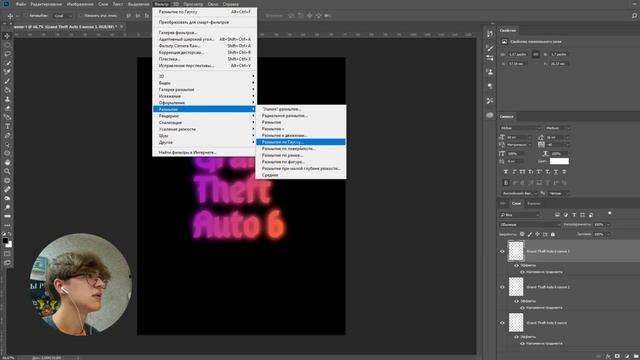Image resolution: width=640 pixels, height=360 pixels.
Task: Click the link width and height icon
Action: 536,54
